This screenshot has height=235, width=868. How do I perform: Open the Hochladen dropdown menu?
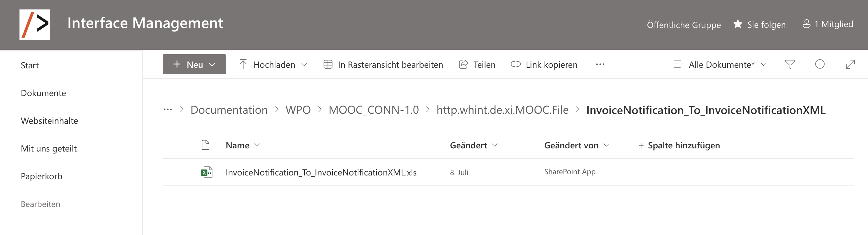pos(273,64)
